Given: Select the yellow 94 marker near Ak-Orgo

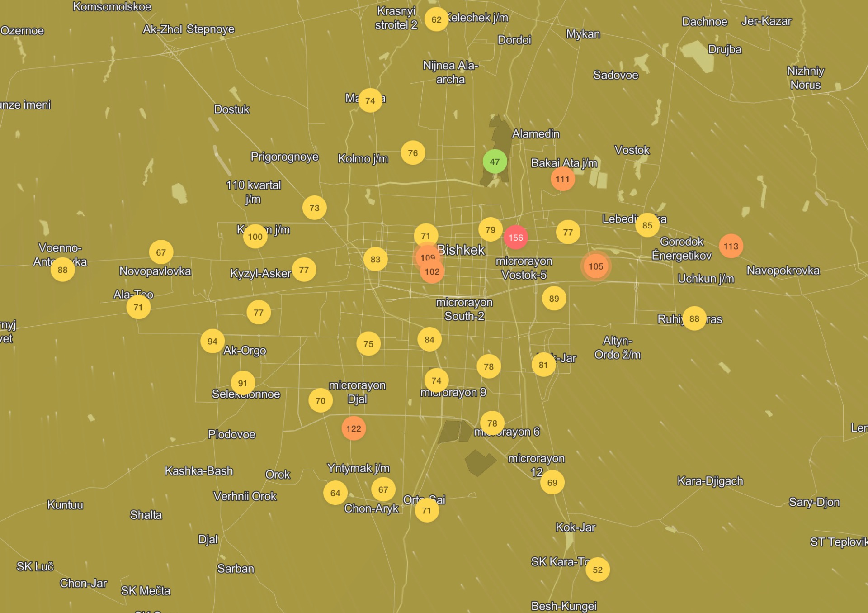Looking at the screenshot, I should pyautogui.click(x=212, y=342).
